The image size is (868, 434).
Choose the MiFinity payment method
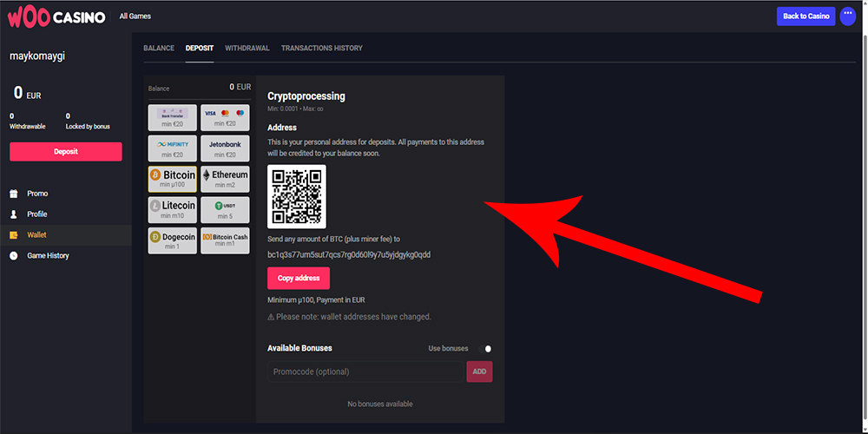point(172,148)
